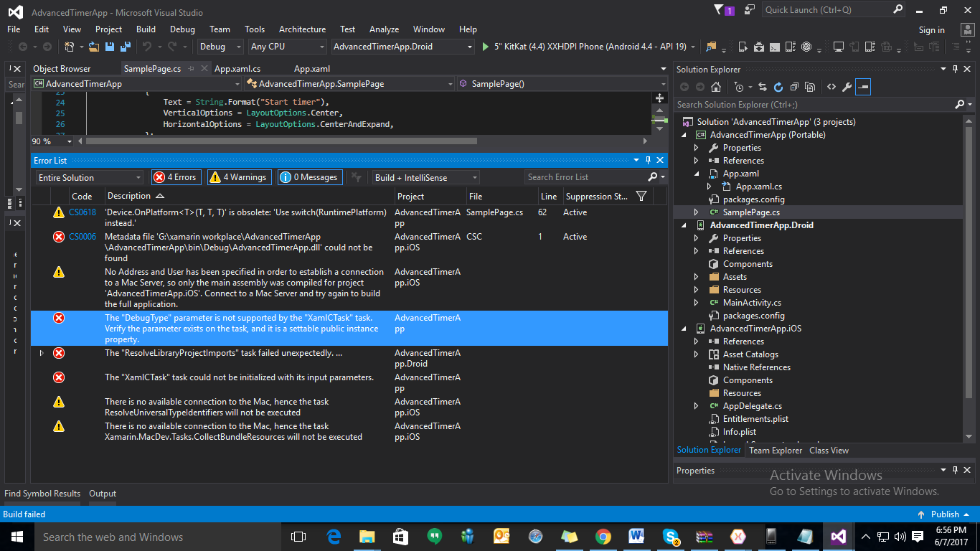Open the Find in Files folder icon
The width and height of the screenshot is (980, 551).
[711, 47]
